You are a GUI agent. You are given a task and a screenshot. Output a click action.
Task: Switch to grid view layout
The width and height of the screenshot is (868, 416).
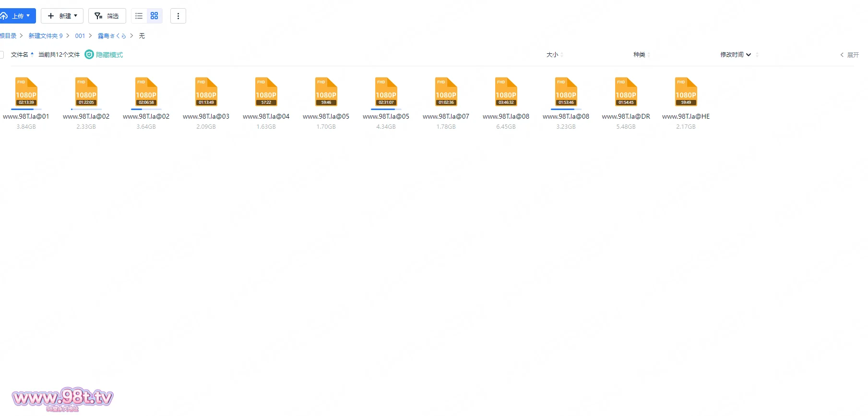[x=154, y=16]
